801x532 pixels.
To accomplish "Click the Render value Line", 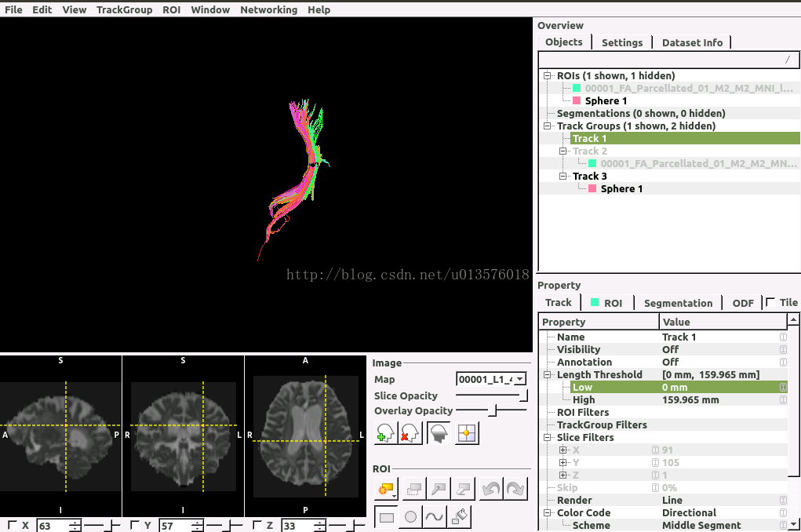I will (672, 501).
